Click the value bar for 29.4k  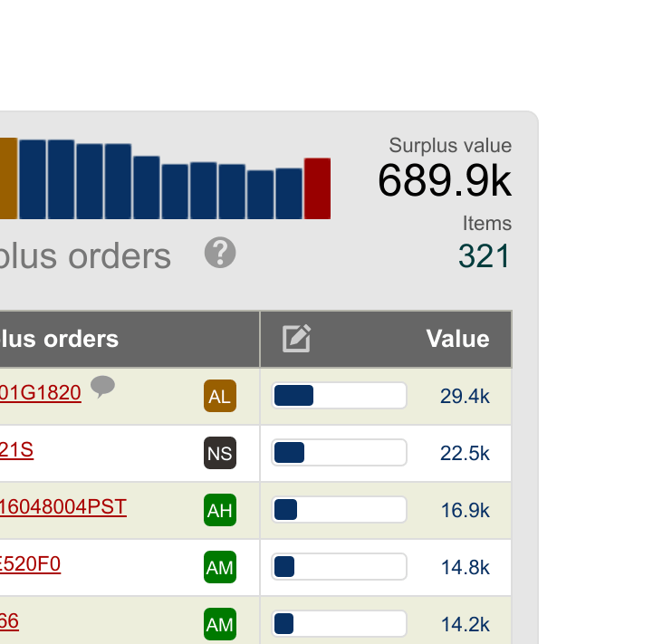[339, 395]
